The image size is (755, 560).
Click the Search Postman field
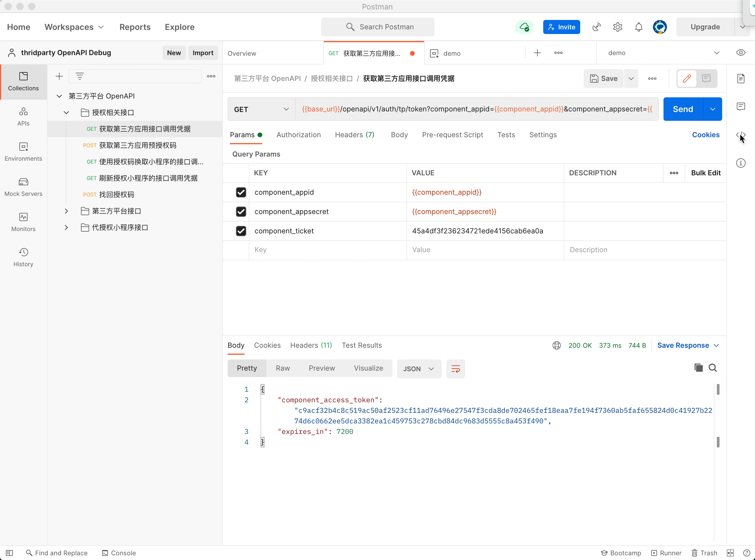click(378, 27)
